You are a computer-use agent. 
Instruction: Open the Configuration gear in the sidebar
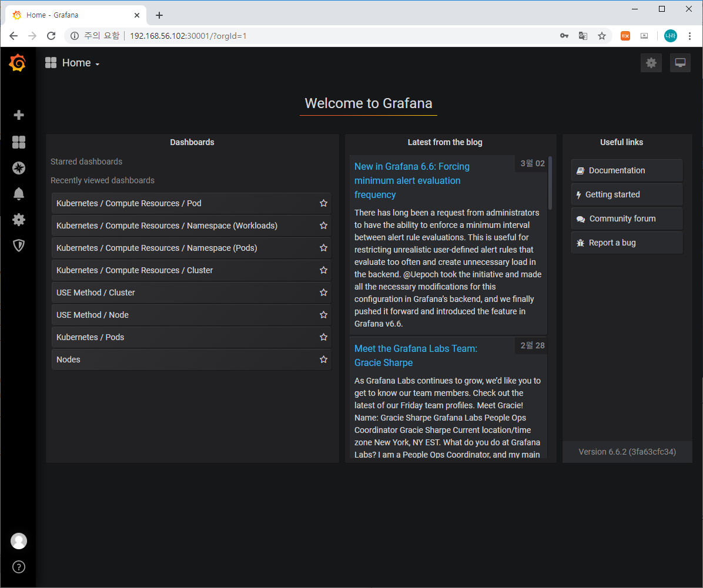tap(18, 220)
